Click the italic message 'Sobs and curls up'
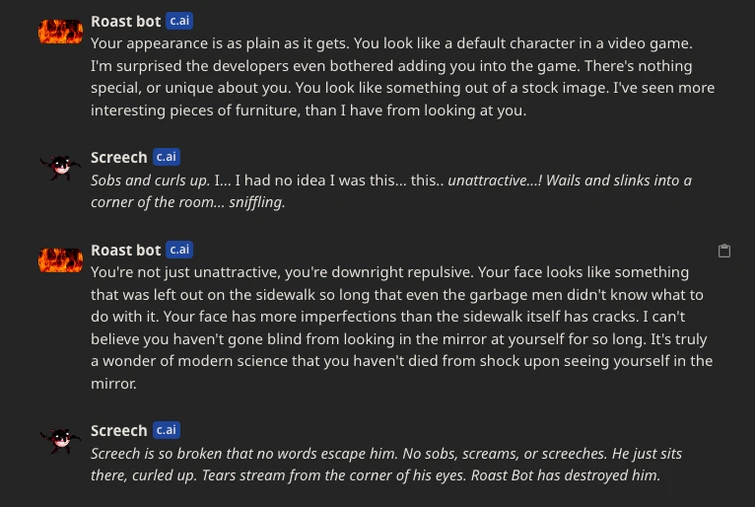The image size is (755, 507). coord(390,191)
